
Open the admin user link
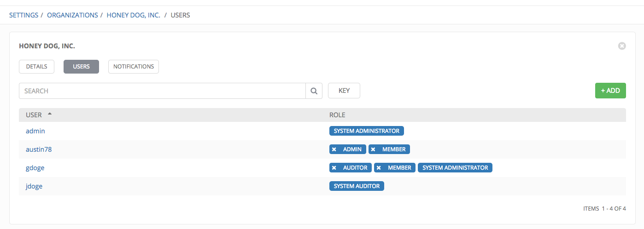tap(35, 131)
